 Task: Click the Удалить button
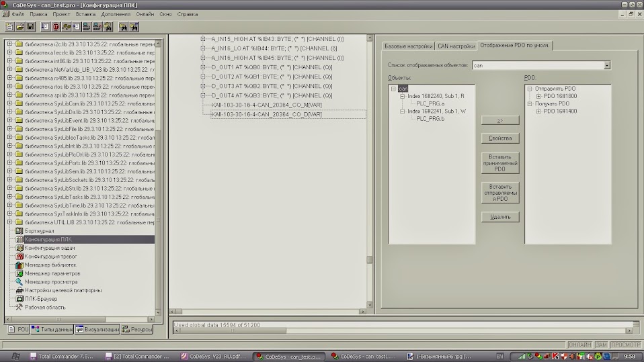[x=500, y=217]
